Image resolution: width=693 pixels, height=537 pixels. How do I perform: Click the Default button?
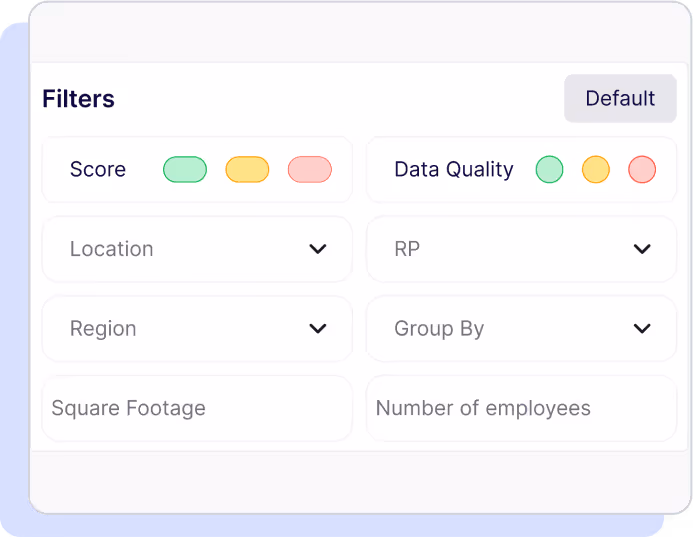coord(620,99)
